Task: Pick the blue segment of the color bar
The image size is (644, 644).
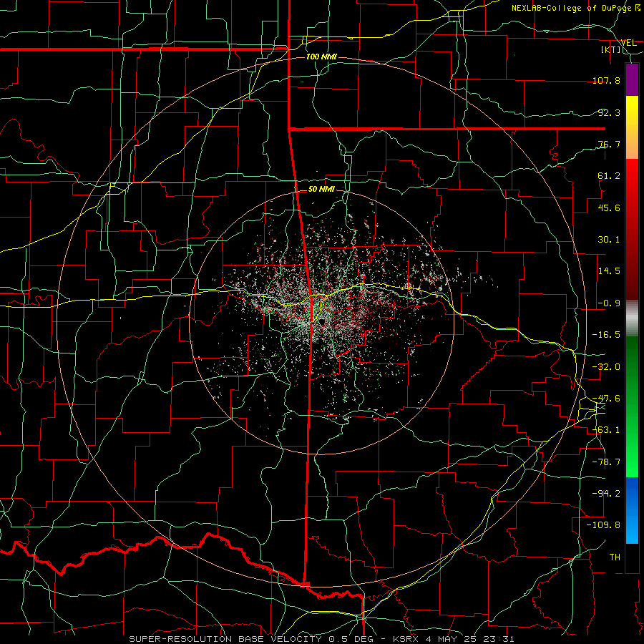Action: click(632, 510)
